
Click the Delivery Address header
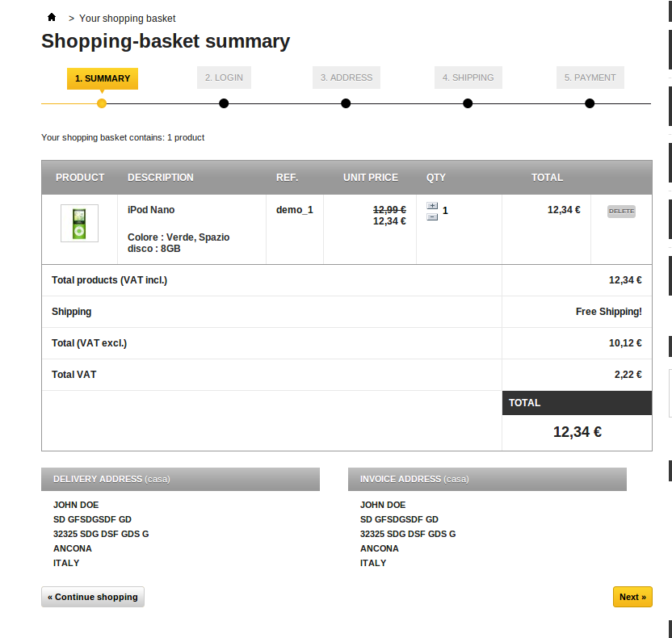coord(180,479)
